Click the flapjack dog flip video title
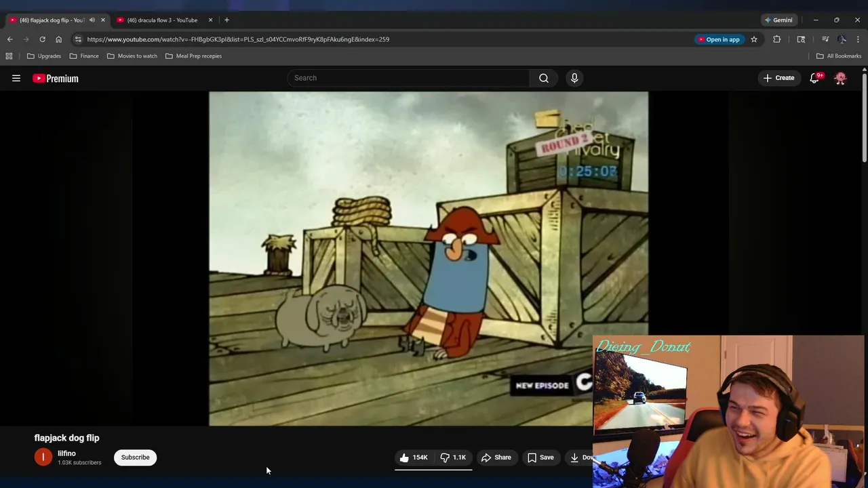Image resolution: width=868 pixels, height=488 pixels. 66,438
